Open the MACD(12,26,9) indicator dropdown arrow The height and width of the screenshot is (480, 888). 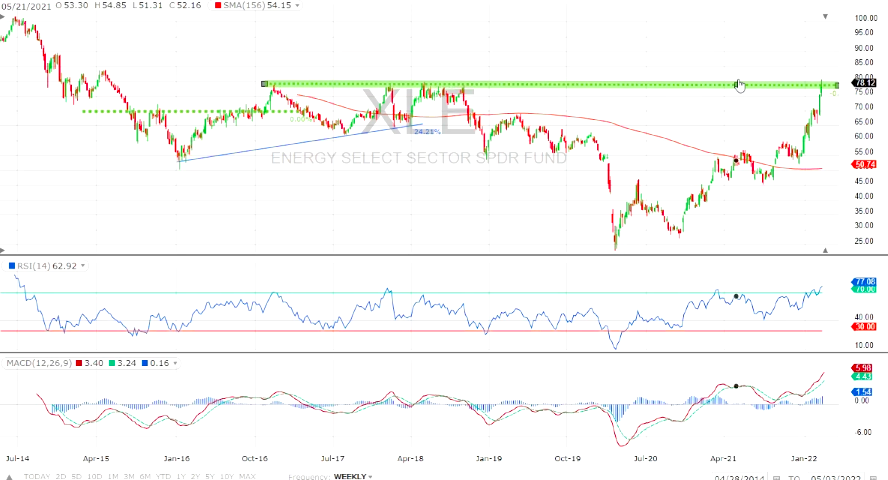pyautogui.click(x=175, y=363)
